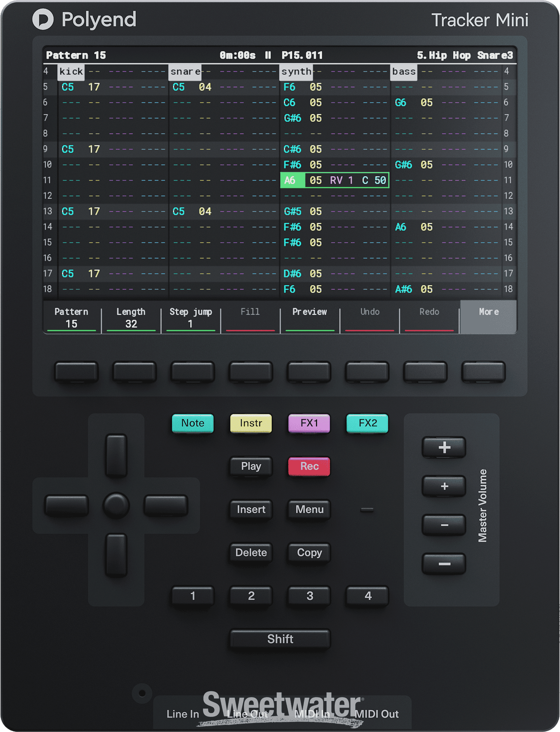Hit the red Rec button
The width and height of the screenshot is (560, 732).
click(309, 466)
